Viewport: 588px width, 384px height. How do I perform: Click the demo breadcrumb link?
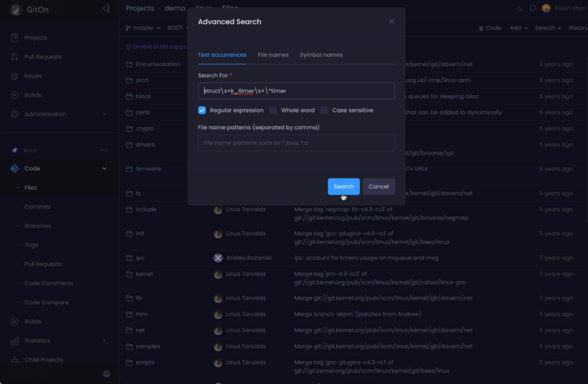pyautogui.click(x=175, y=8)
